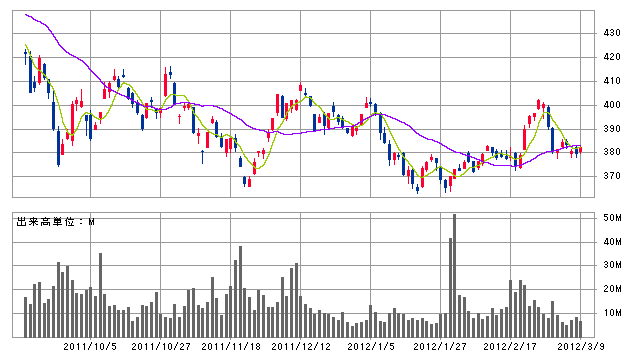Screen dimensions: 638x362
Task: Click the 2012/2/17 date label
Action: [510, 347]
